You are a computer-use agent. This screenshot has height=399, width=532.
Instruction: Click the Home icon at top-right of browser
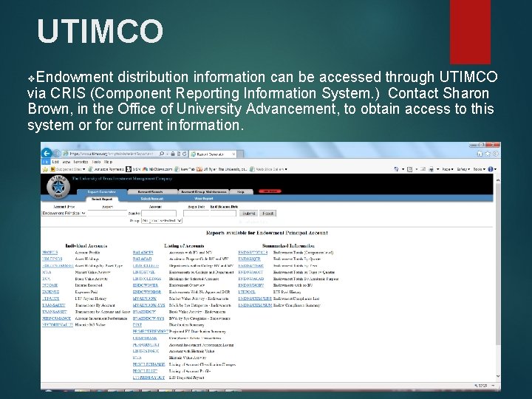(x=480, y=154)
